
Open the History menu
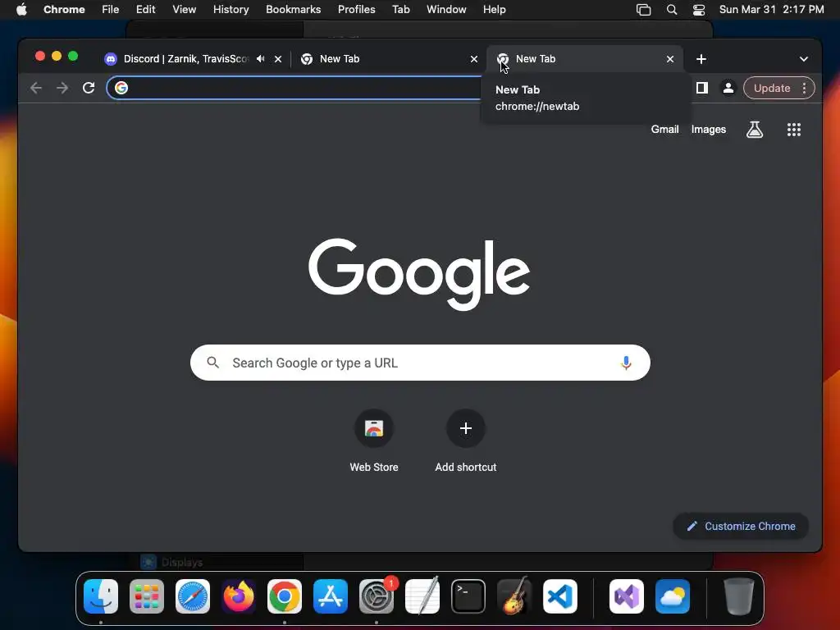[x=231, y=10]
